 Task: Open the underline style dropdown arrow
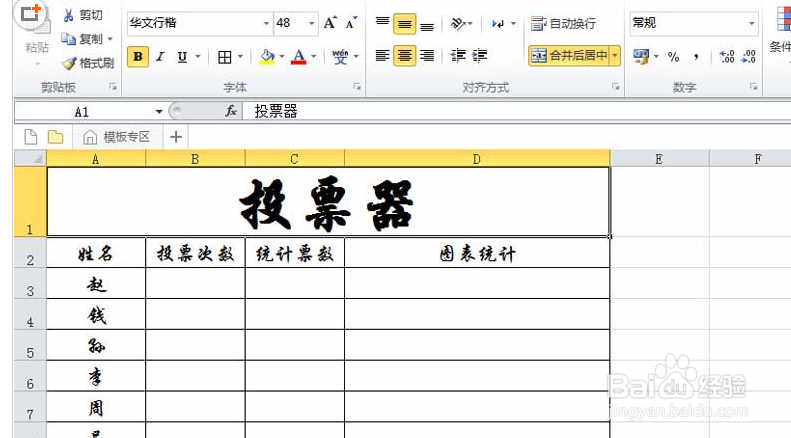[198, 57]
